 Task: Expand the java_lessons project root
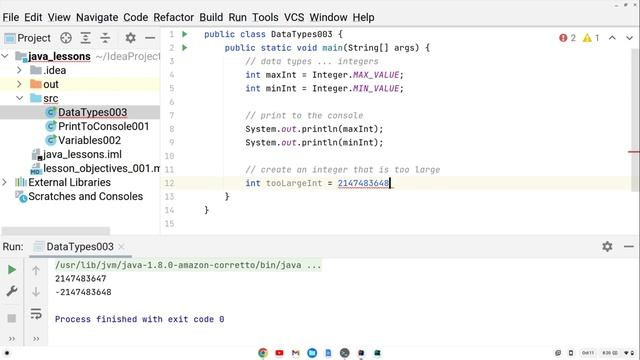[x=5, y=56]
